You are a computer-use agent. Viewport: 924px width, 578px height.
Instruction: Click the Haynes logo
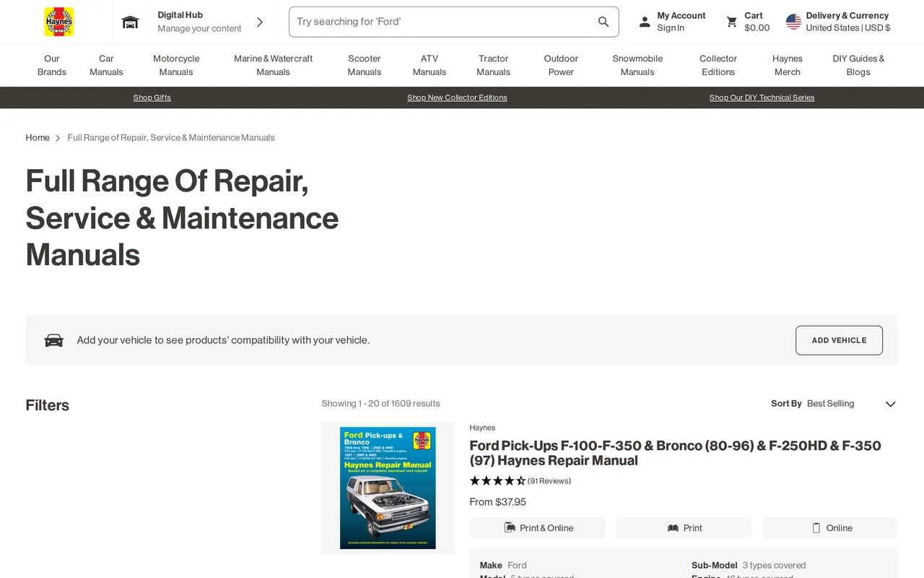point(58,22)
